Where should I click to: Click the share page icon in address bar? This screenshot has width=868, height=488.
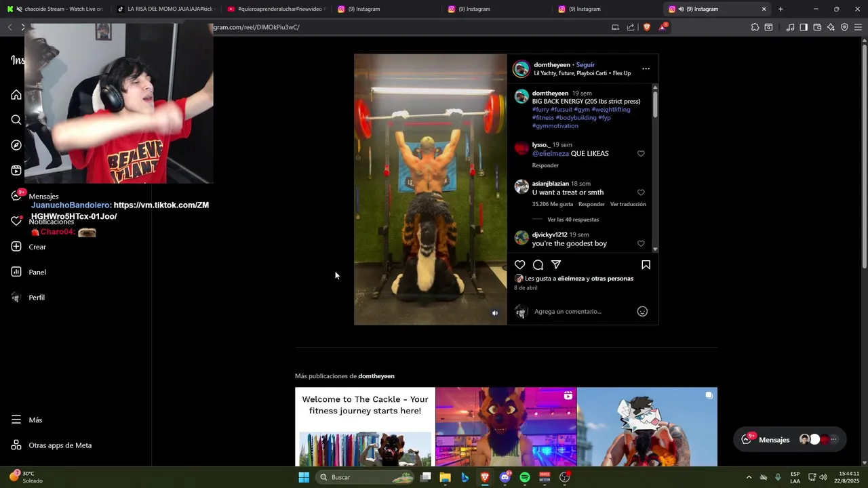(631, 27)
